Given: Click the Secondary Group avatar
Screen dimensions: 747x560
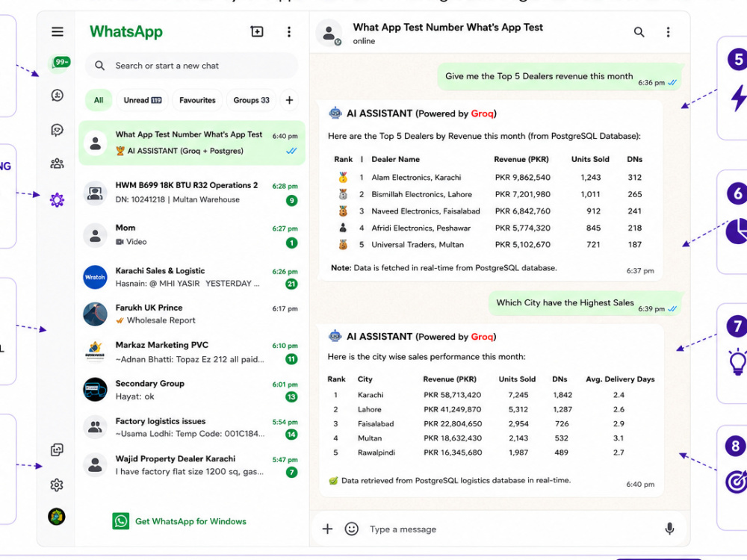Looking at the screenshot, I should coord(95,390).
